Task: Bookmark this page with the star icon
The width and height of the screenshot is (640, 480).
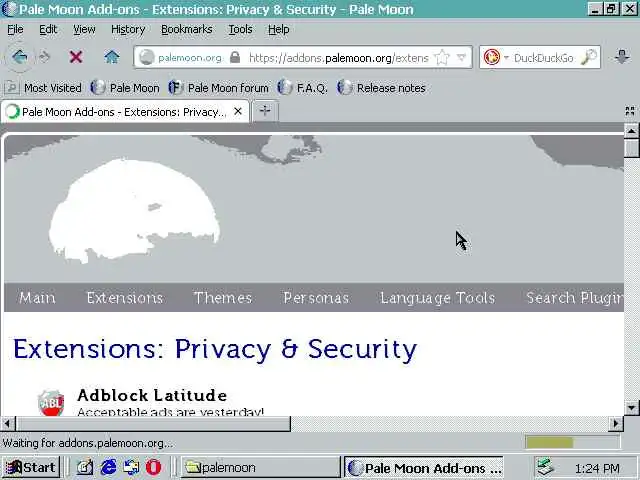Action: pos(442,58)
